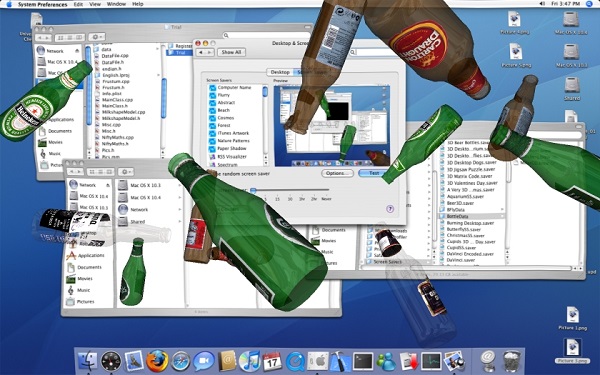
Task: Open the Help menu
Action: click(138, 4)
